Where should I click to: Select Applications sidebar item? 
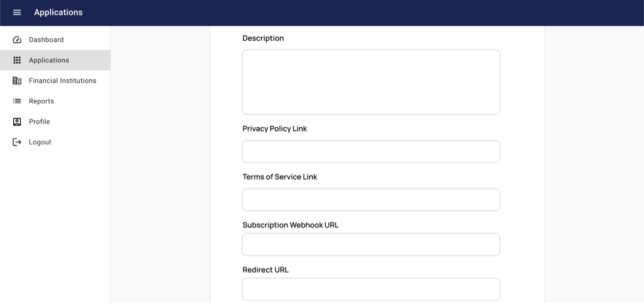(55, 60)
